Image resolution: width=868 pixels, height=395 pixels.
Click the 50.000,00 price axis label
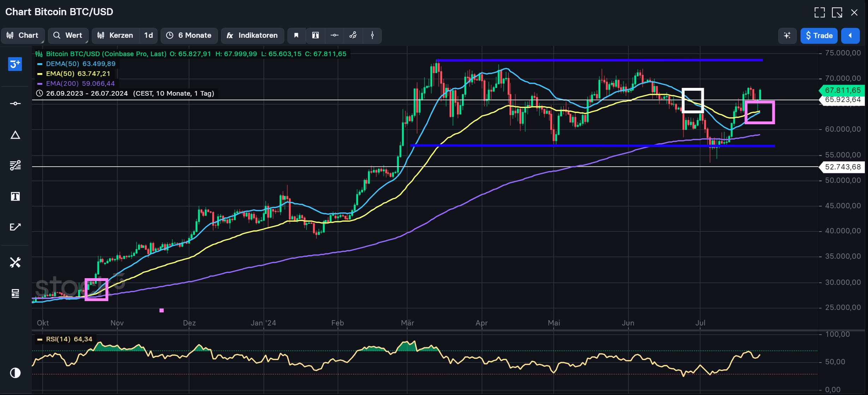[843, 180]
